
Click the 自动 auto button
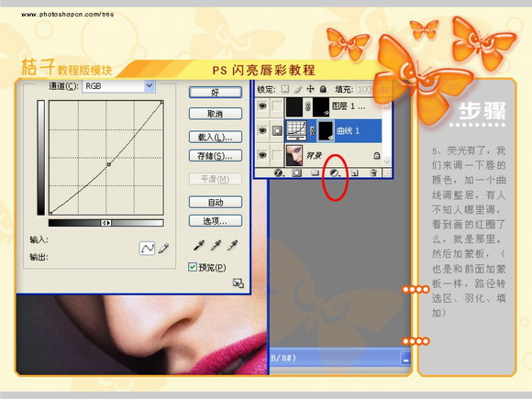[x=216, y=203]
